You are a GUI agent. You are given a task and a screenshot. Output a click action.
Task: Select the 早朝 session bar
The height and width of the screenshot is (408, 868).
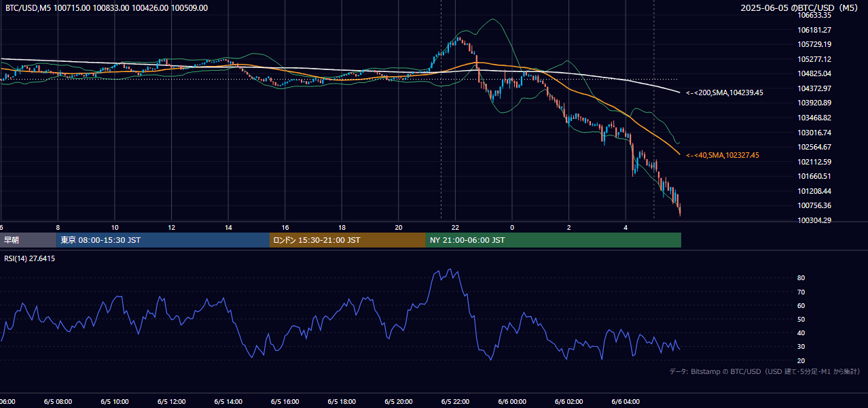(29, 240)
